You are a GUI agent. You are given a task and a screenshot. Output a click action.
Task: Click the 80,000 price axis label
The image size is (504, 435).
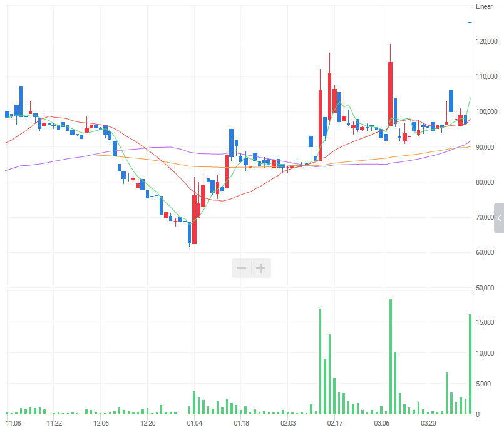(x=485, y=182)
